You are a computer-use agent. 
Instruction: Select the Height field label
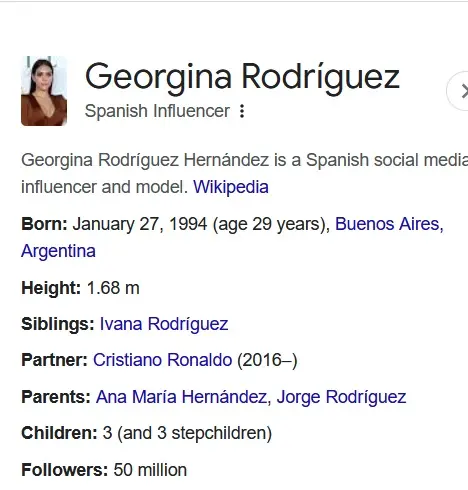click(x=51, y=288)
